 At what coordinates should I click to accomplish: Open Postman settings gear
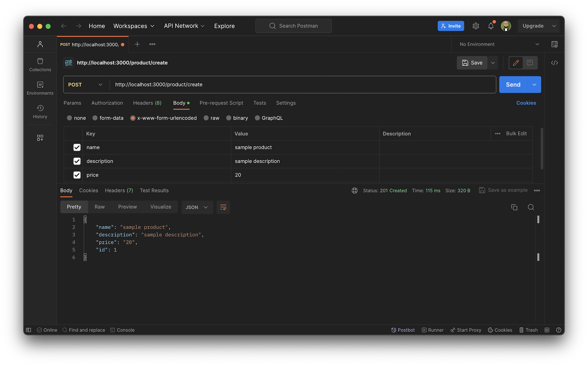476,26
